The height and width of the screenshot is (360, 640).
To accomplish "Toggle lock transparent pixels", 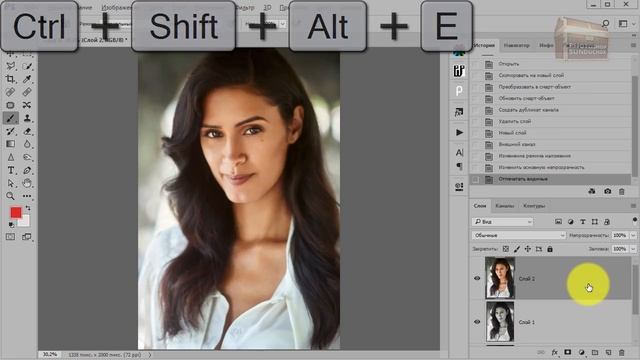I will (x=506, y=249).
